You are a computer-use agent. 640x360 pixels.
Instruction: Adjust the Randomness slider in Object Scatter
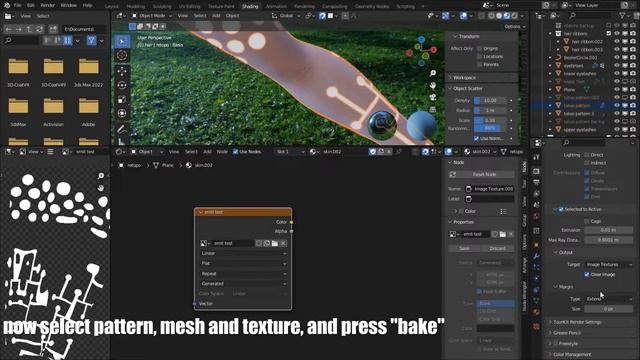tap(490, 128)
